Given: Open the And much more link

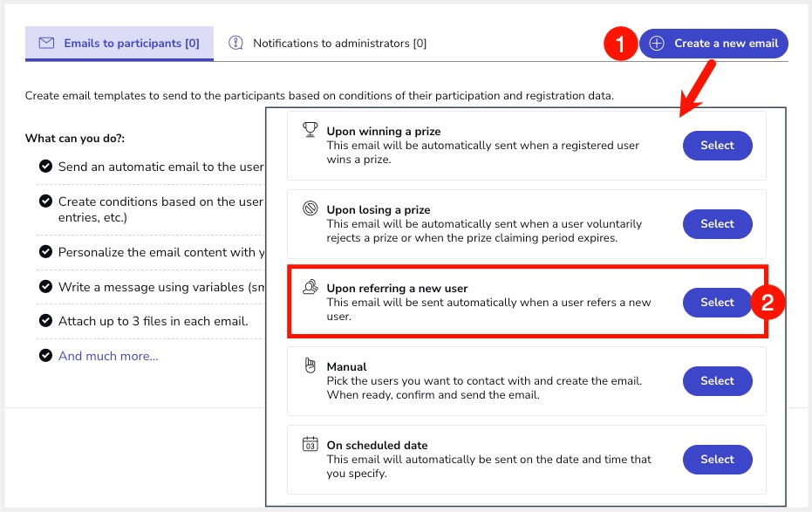Looking at the screenshot, I should click(108, 356).
